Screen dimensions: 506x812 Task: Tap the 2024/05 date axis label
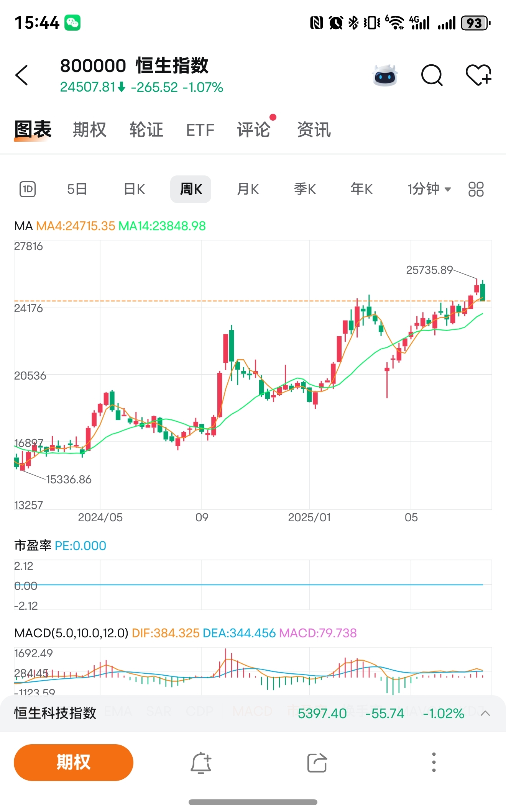tap(100, 517)
